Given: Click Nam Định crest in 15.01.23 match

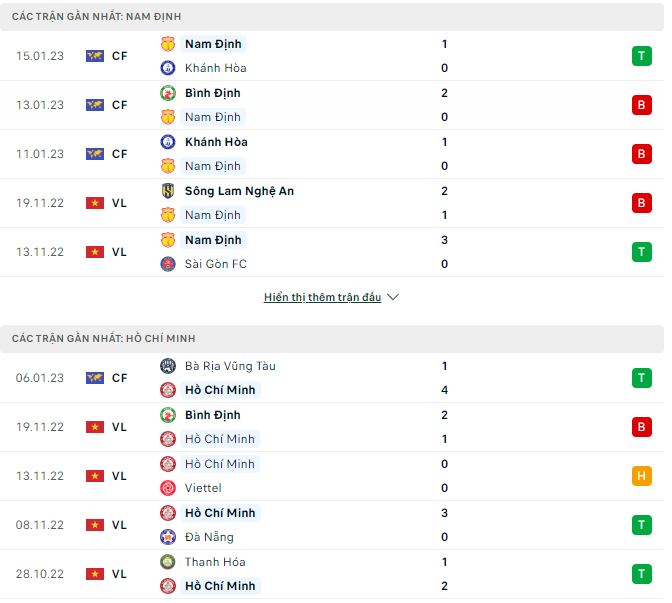Looking at the screenshot, I should tap(168, 44).
